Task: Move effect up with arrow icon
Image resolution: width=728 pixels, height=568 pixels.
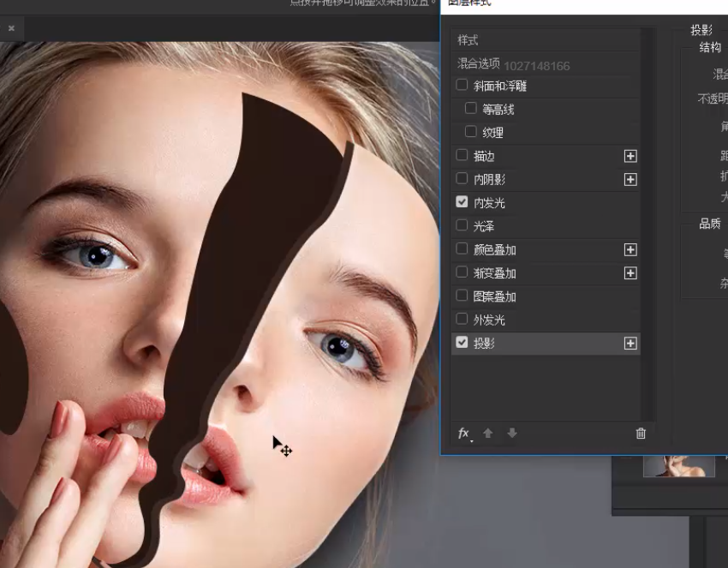Action: click(487, 433)
